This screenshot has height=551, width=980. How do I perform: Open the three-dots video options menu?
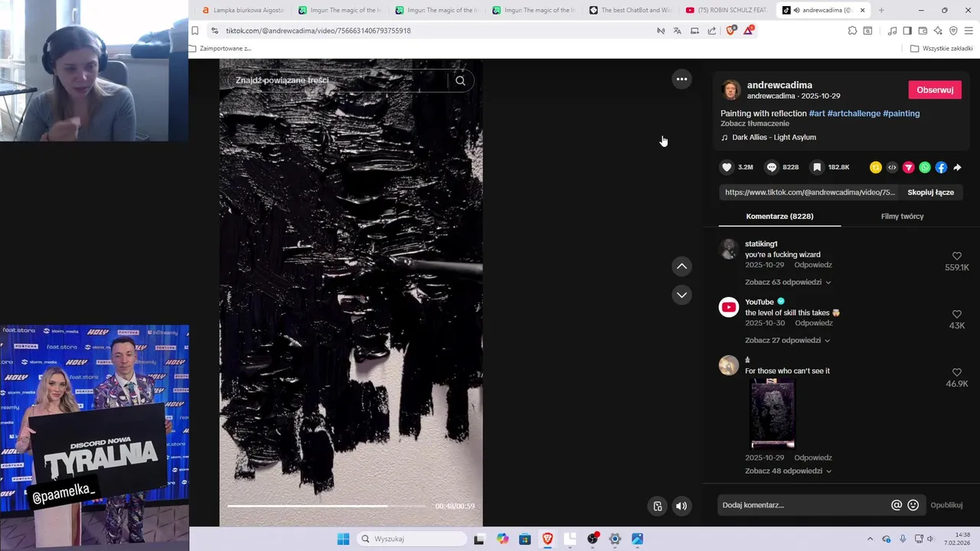coord(681,79)
